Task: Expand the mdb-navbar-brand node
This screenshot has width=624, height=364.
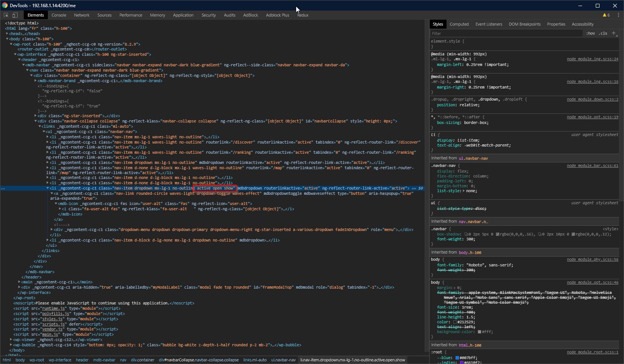Action: click(x=36, y=81)
